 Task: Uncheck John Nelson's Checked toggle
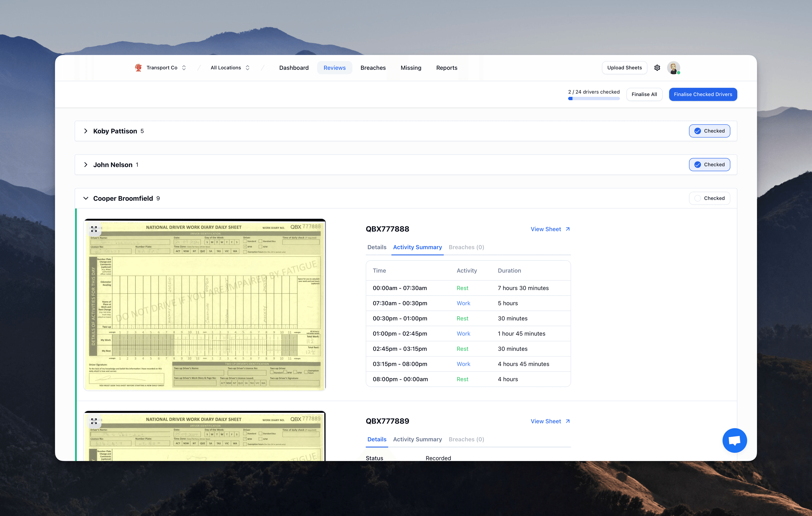click(x=709, y=165)
